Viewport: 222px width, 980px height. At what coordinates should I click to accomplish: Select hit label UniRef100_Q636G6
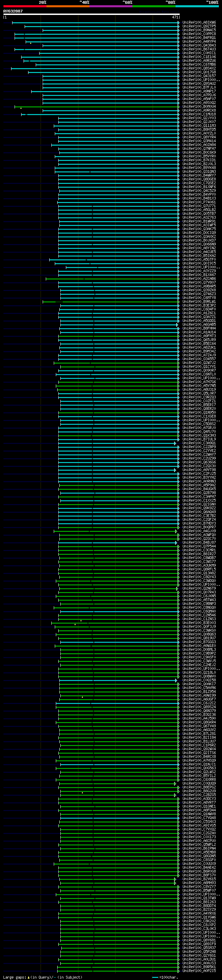pos(199,462)
